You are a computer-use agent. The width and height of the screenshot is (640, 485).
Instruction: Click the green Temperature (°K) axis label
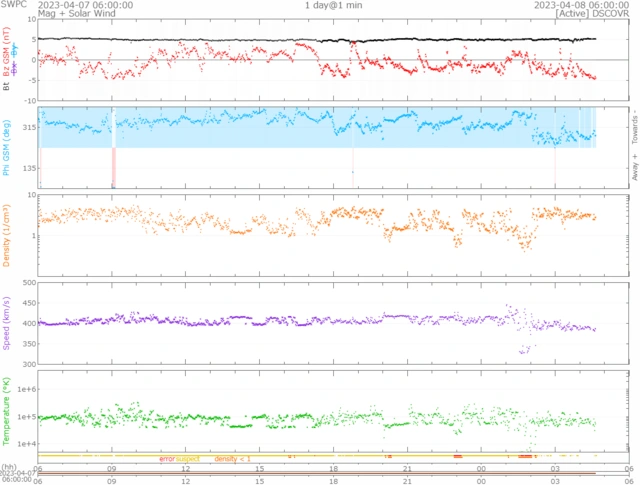pyautogui.click(x=7, y=409)
